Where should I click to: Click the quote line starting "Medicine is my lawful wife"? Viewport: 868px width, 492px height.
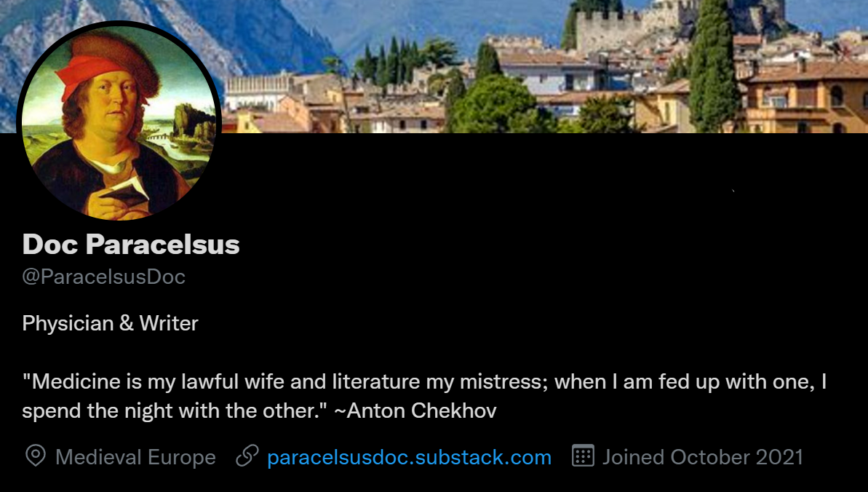pyautogui.click(x=425, y=382)
